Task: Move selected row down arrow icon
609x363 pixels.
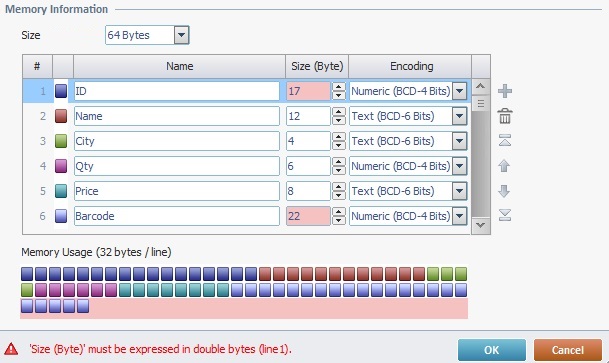Action: [x=504, y=191]
